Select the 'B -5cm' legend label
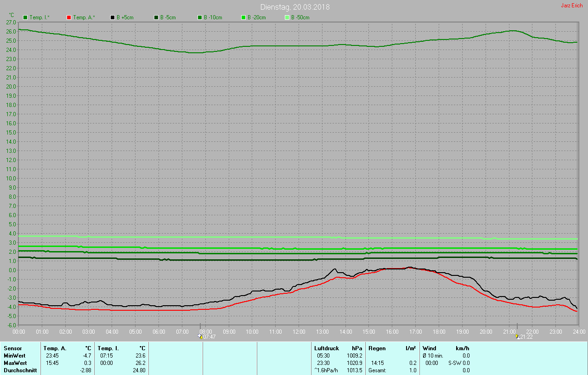Image resolution: width=588 pixels, height=375 pixels. pos(168,17)
